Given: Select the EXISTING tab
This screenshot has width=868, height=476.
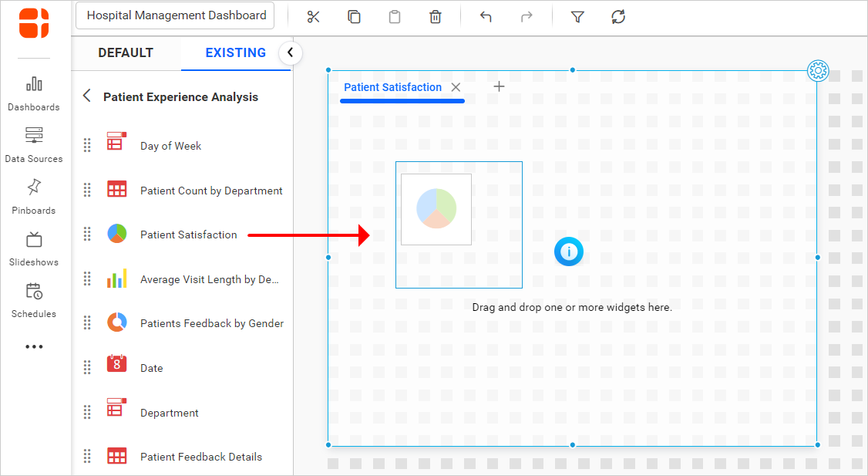Looking at the screenshot, I should [x=235, y=52].
